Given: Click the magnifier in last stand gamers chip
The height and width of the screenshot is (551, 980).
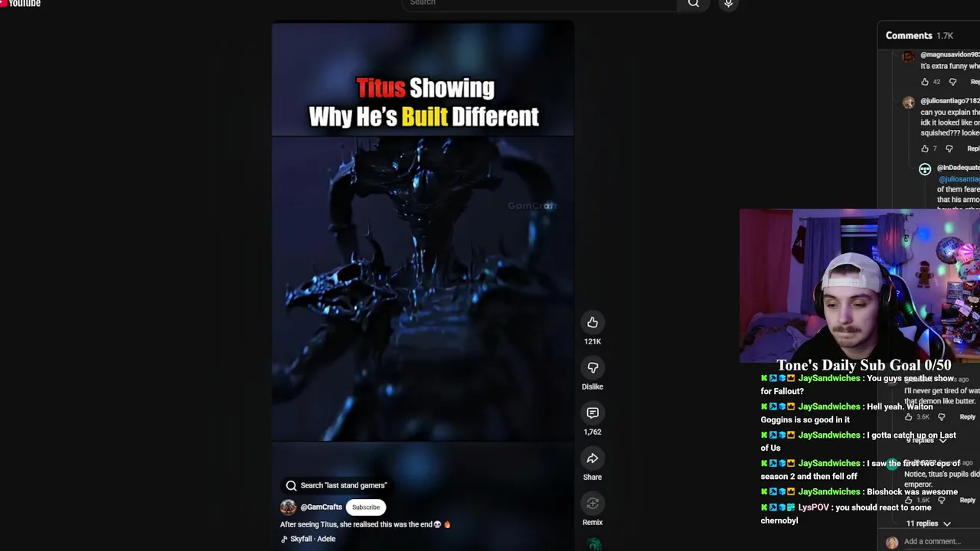Looking at the screenshot, I should 291,485.
